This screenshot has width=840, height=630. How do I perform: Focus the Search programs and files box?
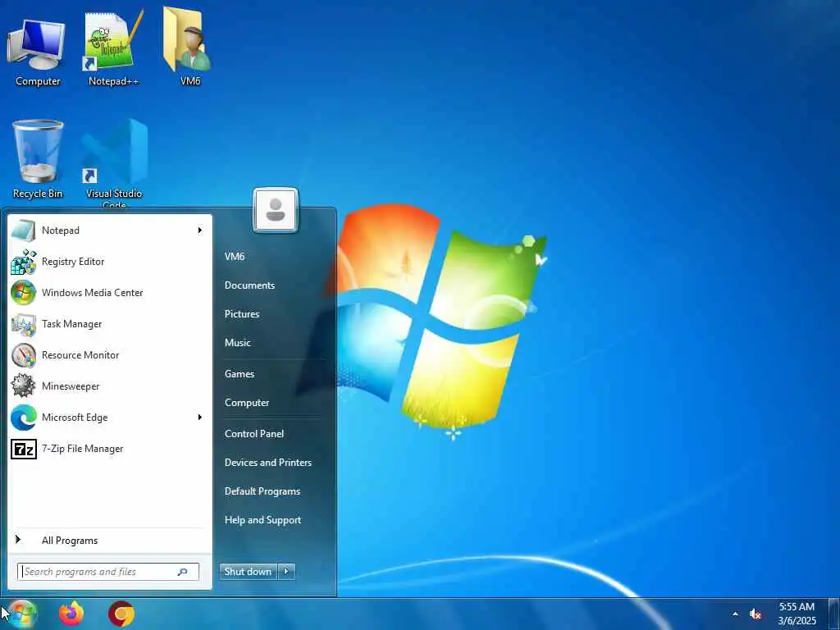[x=108, y=572]
